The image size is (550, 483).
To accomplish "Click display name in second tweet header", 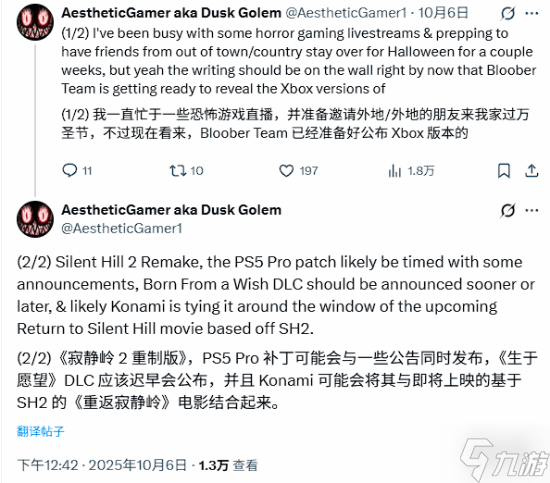I will point(171,210).
